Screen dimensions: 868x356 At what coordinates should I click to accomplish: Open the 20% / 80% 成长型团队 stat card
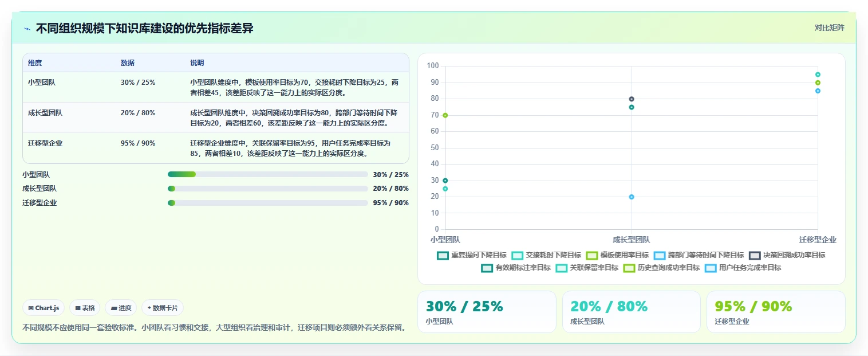(631, 312)
